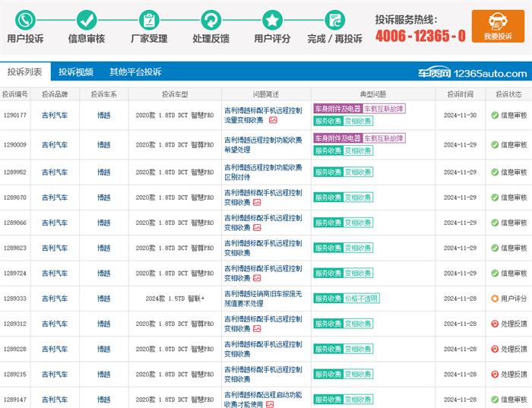
Task: Click date 2024-11-30 in row 1290177
Action: [x=460, y=115]
